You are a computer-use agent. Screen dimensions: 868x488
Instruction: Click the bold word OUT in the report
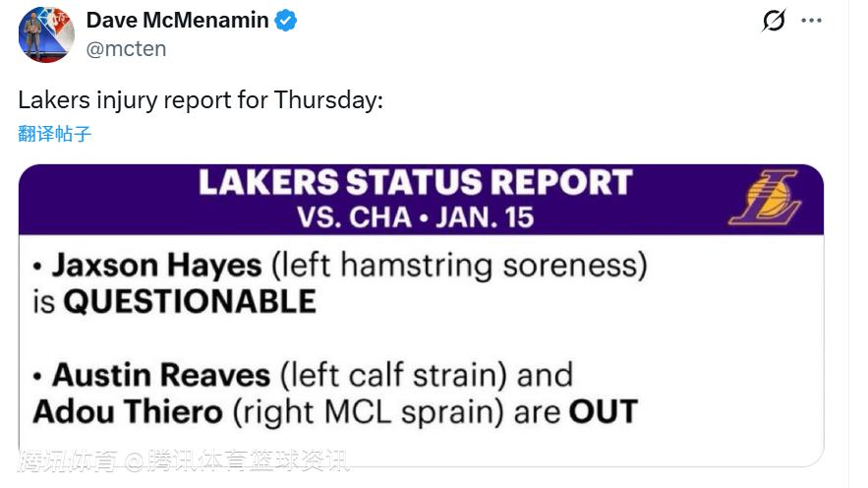point(604,410)
